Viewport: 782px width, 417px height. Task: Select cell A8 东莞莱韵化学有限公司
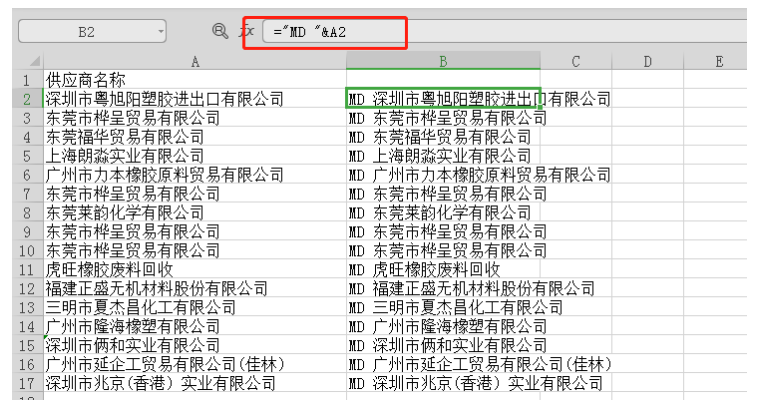click(x=195, y=212)
